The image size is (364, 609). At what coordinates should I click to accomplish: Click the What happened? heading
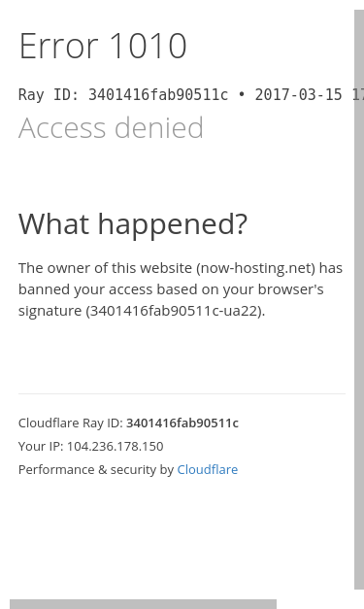pos(133,224)
